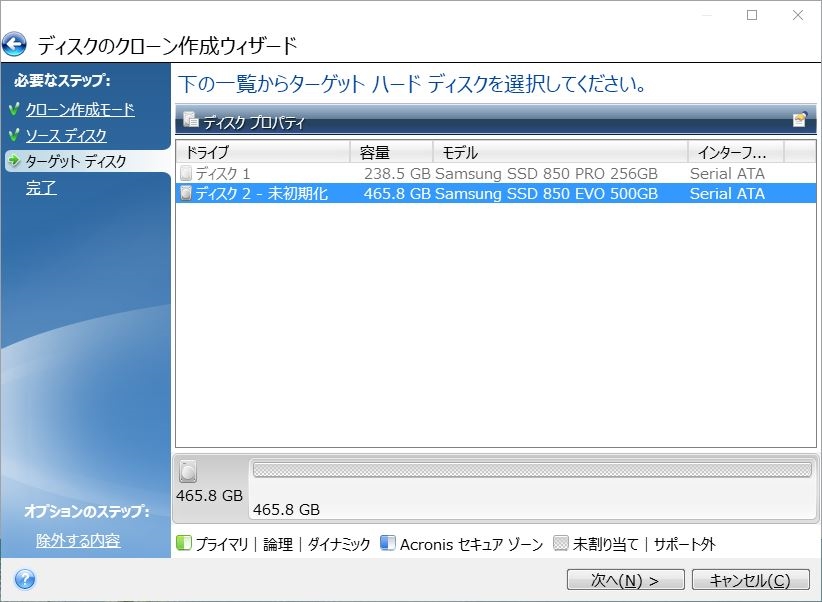Screen dimensions: 822x602
Task: Open the 完了 step
Action: (41, 187)
